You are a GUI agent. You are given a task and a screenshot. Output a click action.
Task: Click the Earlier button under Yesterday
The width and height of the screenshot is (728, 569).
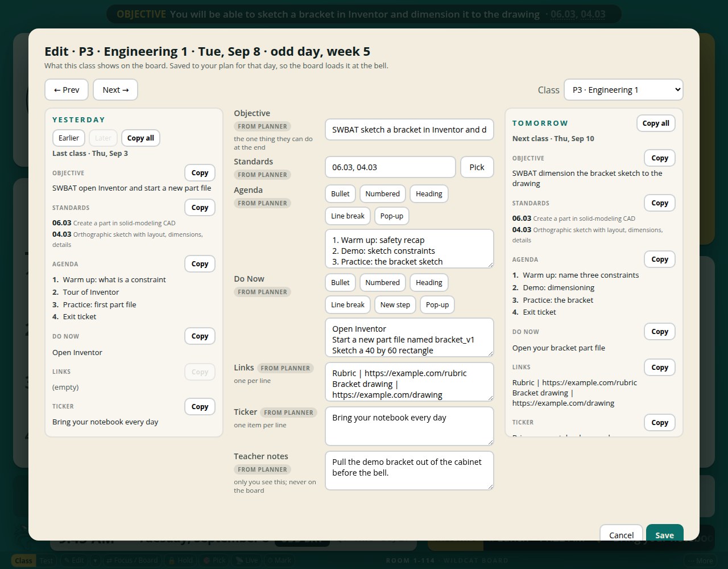pyautogui.click(x=69, y=138)
